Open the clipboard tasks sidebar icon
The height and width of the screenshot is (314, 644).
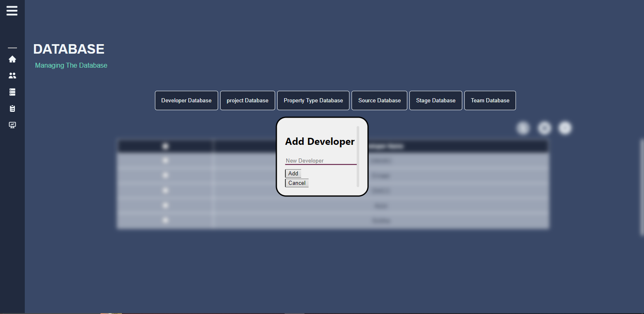pyautogui.click(x=12, y=109)
